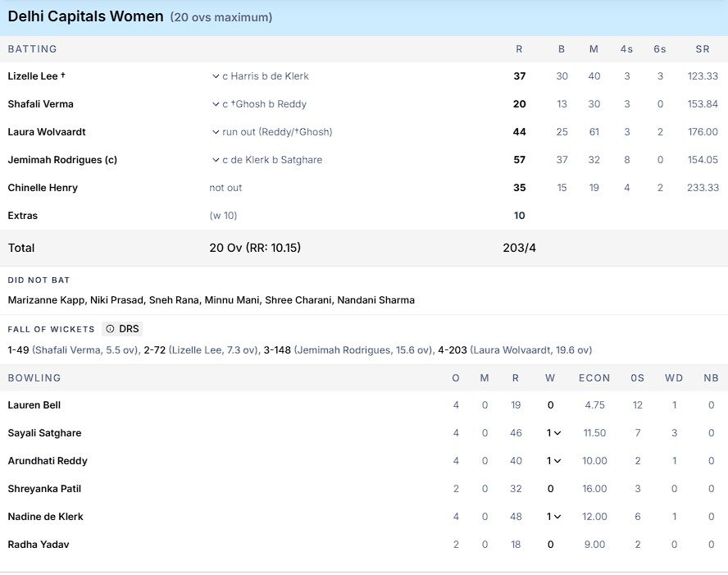728x575 pixels.
Task: Expand Lizelle Lee's dismissal details chevron
Action: pos(215,75)
